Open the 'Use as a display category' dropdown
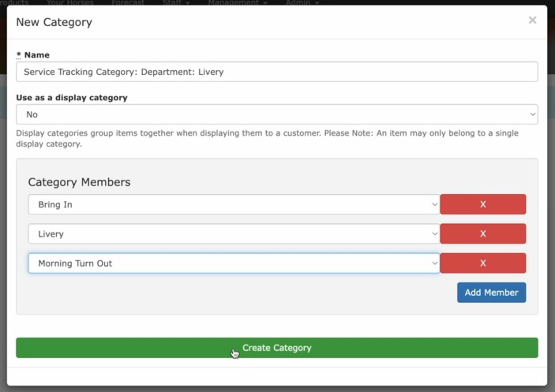This screenshot has height=392, width=555. tap(277, 114)
